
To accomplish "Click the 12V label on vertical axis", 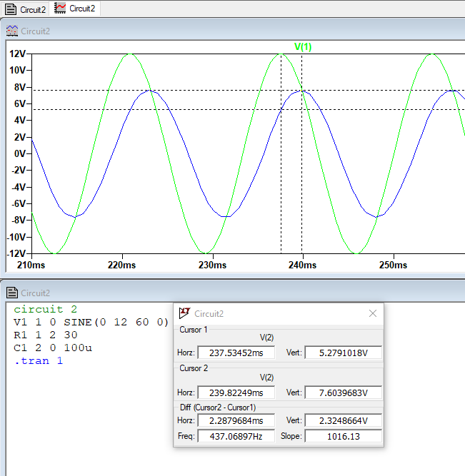I will 17,54.
